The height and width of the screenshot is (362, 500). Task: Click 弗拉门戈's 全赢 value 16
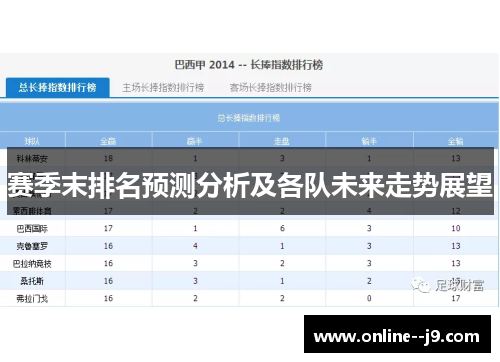(x=108, y=298)
